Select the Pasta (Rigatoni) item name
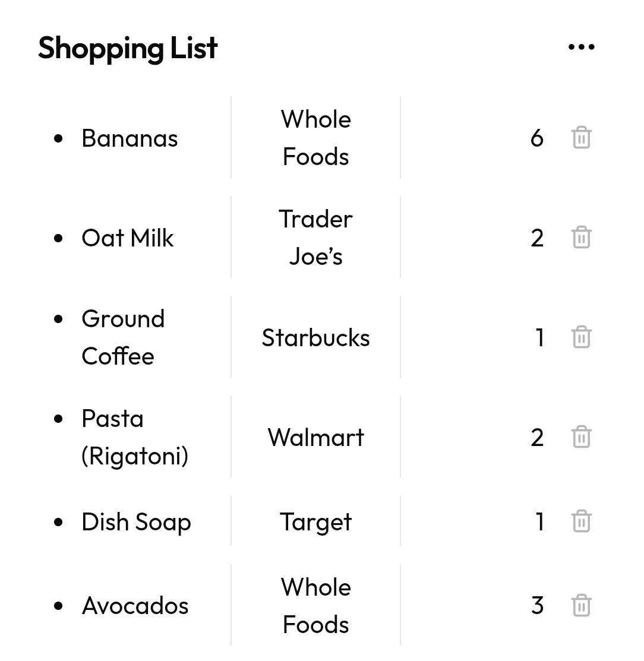The image size is (644, 661). (135, 437)
